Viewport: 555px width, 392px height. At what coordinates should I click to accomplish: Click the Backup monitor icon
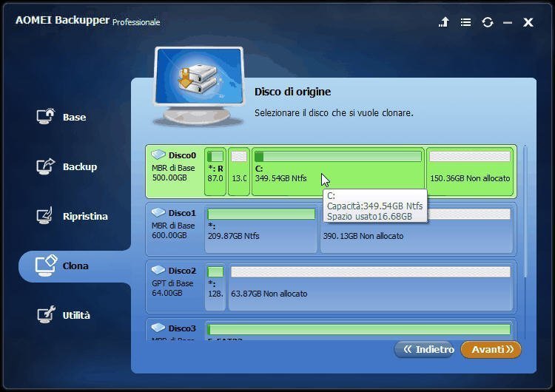click(46, 166)
